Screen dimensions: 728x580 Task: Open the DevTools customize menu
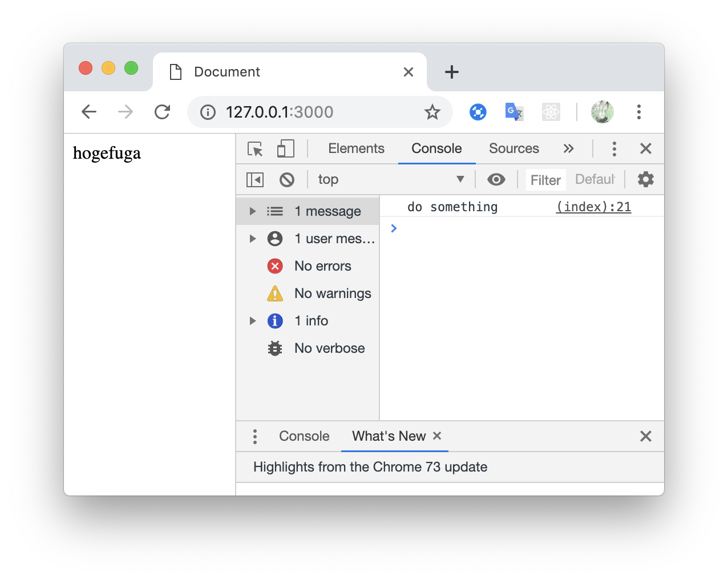614,148
